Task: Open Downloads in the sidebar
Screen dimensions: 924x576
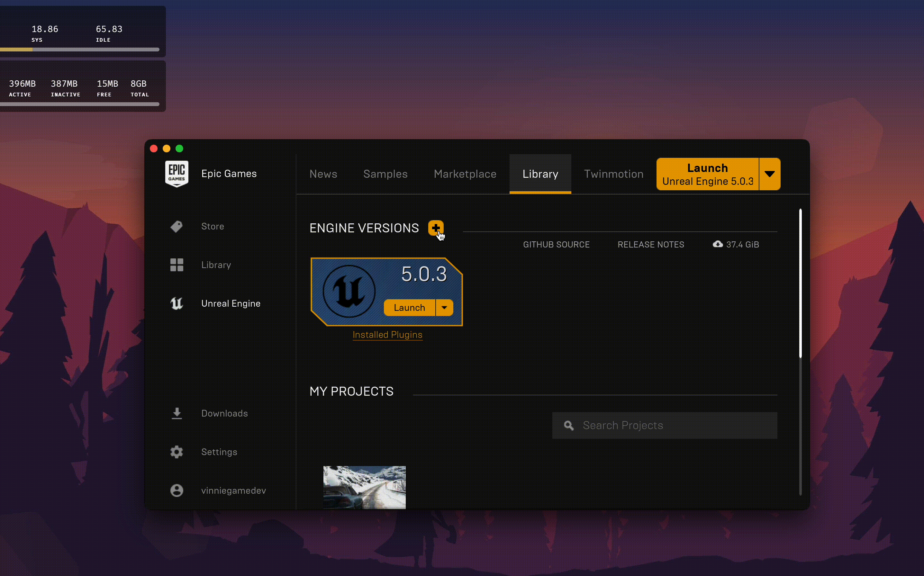Action: click(224, 413)
